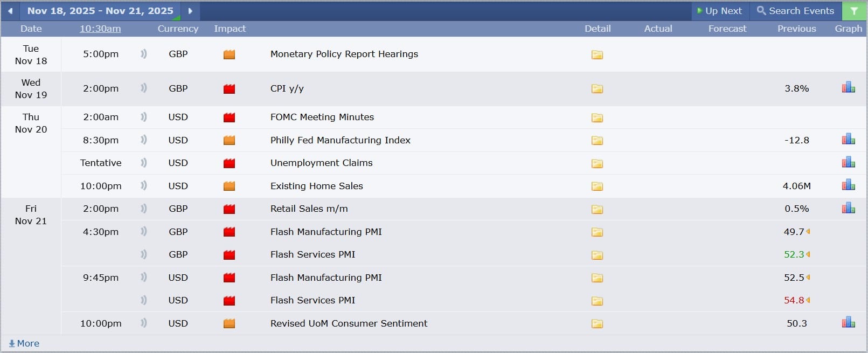Go to next week with right arrow

190,11
